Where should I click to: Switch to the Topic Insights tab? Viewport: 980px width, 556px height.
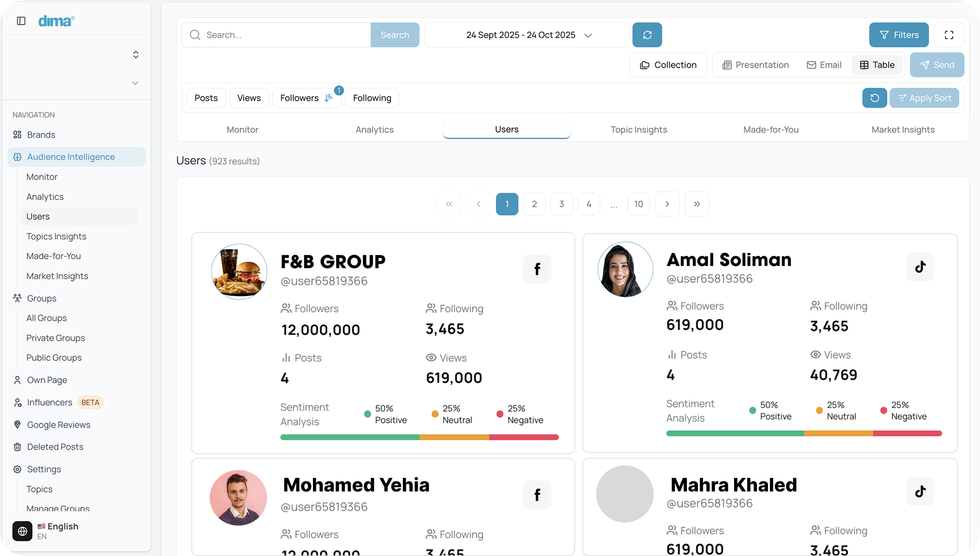(x=638, y=129)
